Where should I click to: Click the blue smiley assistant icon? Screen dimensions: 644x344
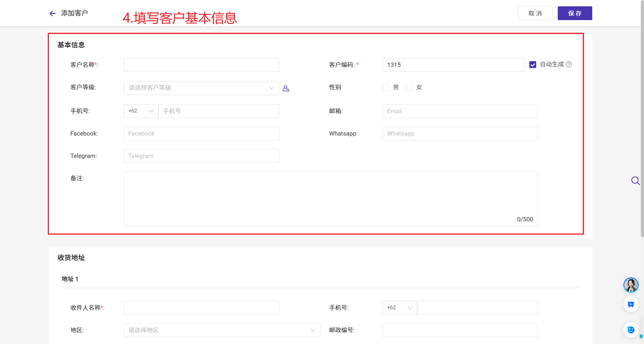pos(631,330)
